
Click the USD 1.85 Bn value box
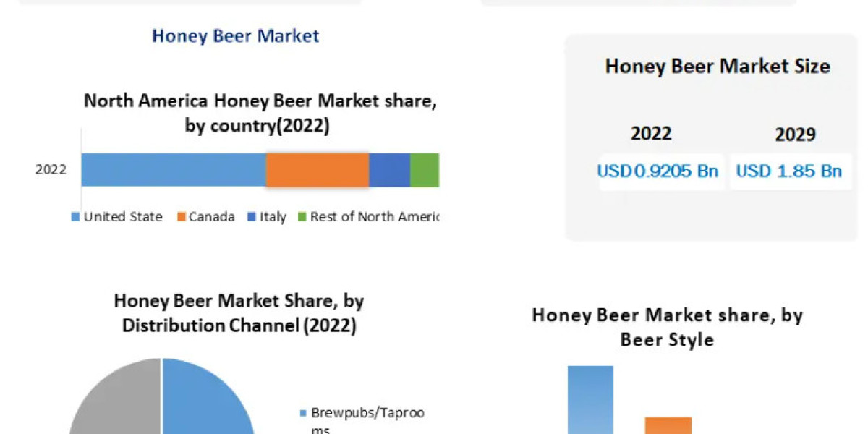[789, 171]
